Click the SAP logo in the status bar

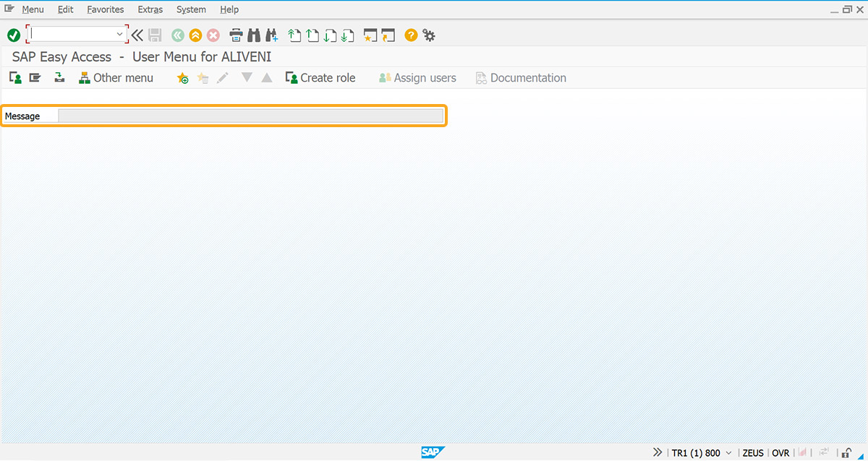(x=433, y=452)
